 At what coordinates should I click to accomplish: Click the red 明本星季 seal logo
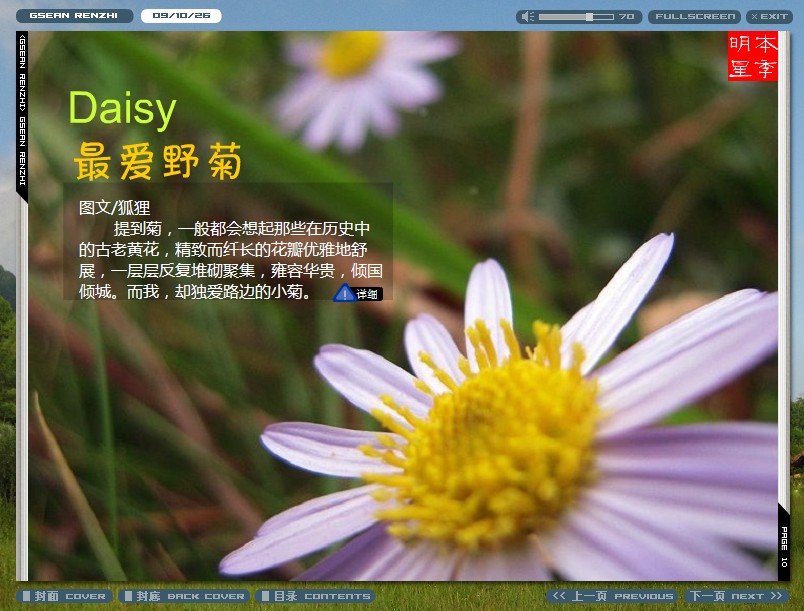click(753, 56)
